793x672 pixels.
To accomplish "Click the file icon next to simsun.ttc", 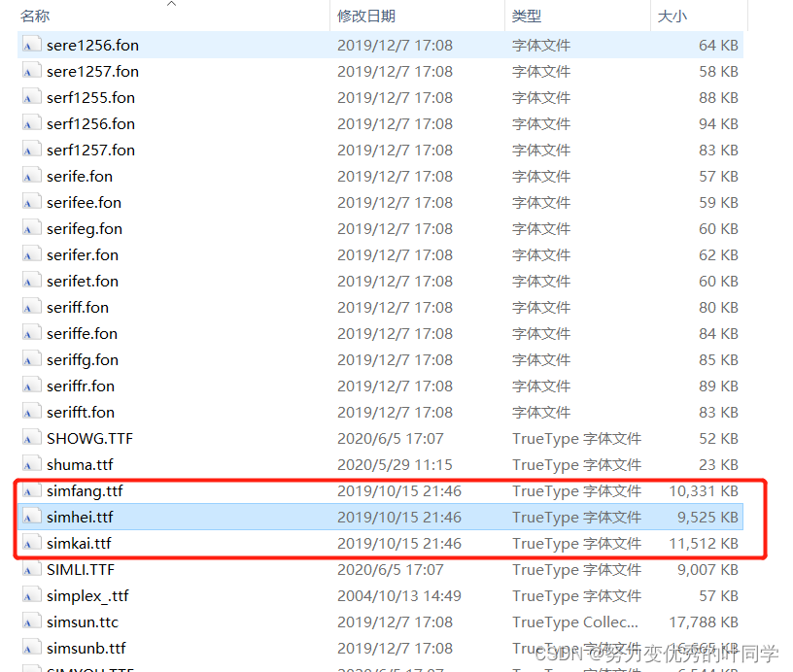I will coord(29,622).
